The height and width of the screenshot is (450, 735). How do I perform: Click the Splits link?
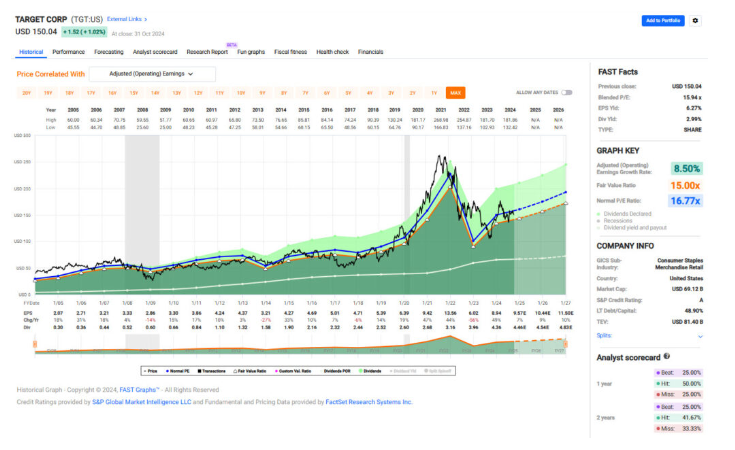click(x=604, y=336)
